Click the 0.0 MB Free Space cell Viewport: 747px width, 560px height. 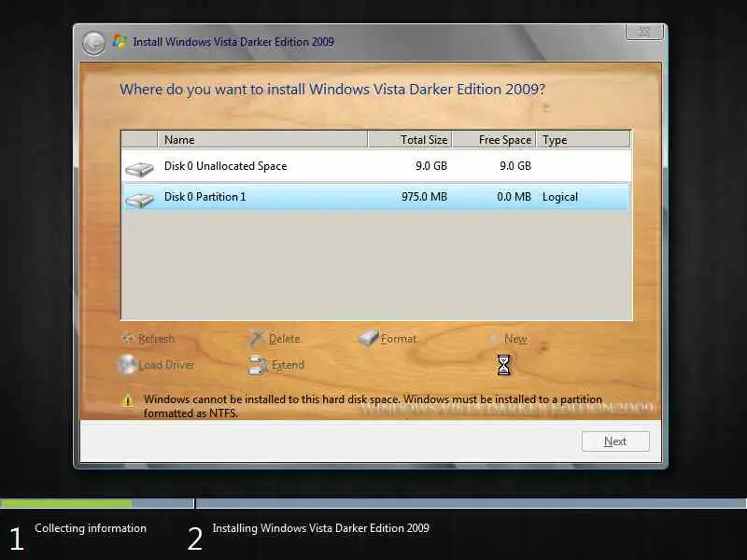pyautogui.click(x=514, y=197)
